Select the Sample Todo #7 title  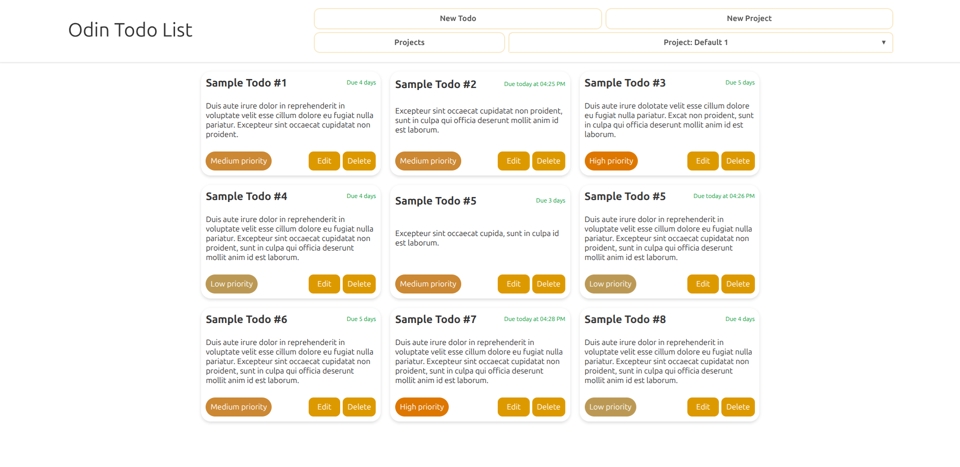coord(435,320)
